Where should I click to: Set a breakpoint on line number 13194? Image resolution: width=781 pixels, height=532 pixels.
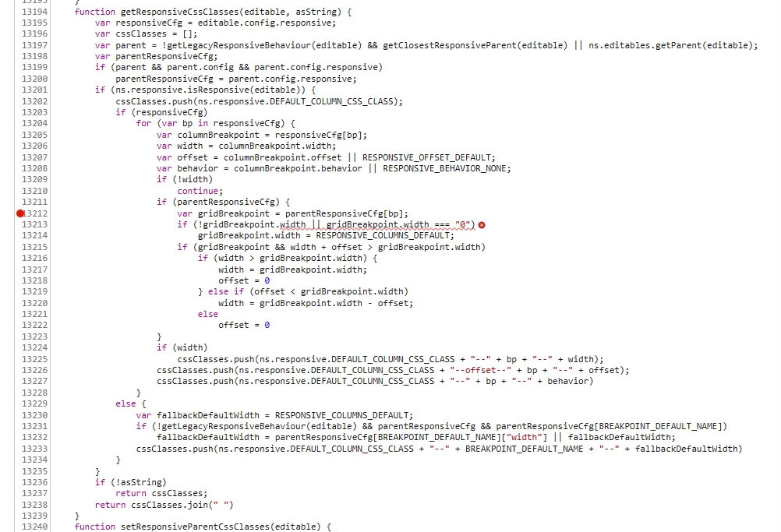coord(34,12)
